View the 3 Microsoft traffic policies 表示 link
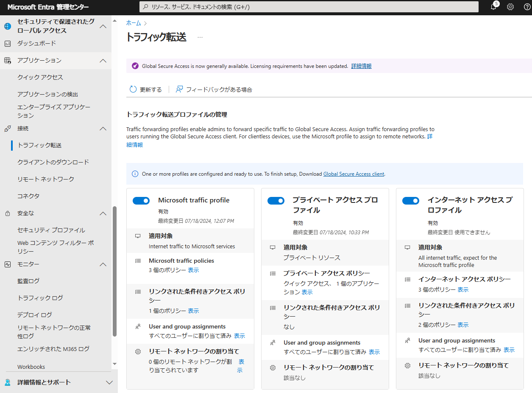Image resolution: width=532 pixels, height=393 pixels. (x=193, y=270)
